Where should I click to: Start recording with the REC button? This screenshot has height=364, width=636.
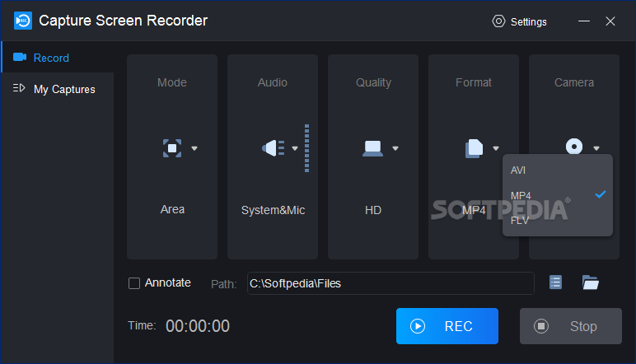click(447, 326)
